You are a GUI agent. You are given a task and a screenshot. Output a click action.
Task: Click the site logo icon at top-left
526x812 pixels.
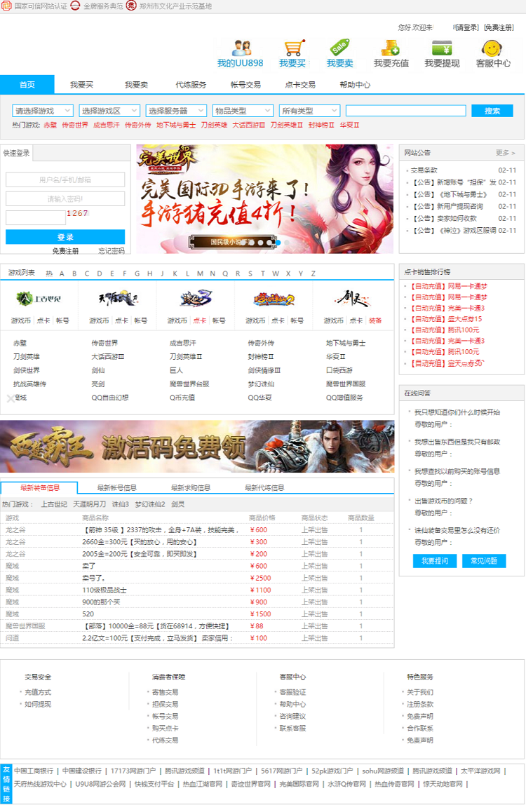click(6, 6)
